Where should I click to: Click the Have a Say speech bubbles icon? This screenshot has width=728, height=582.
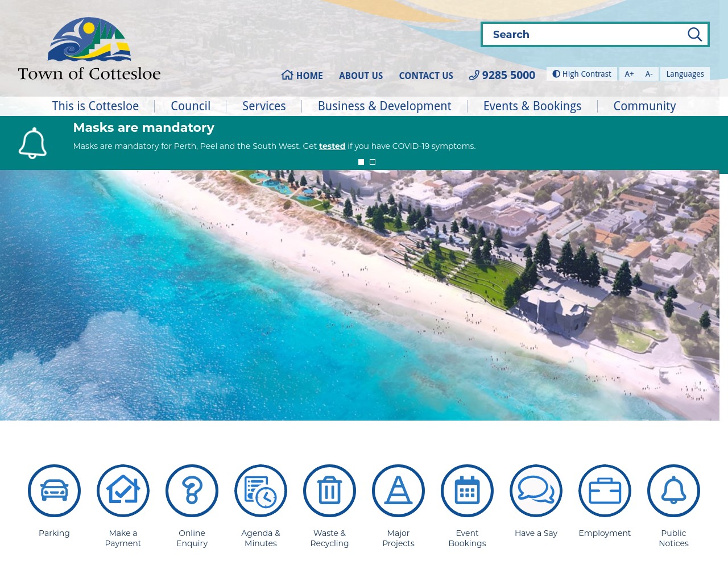536,490
